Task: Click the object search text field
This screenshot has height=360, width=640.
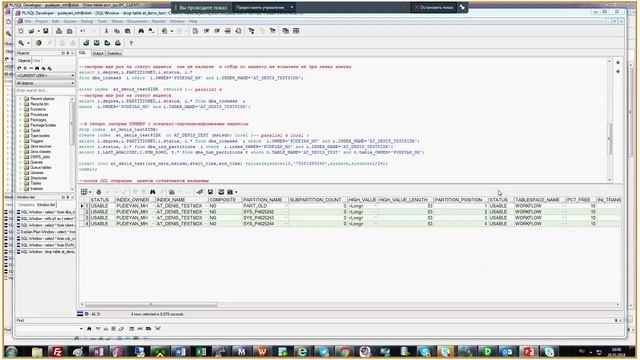Action: click(x=45, y=91)
